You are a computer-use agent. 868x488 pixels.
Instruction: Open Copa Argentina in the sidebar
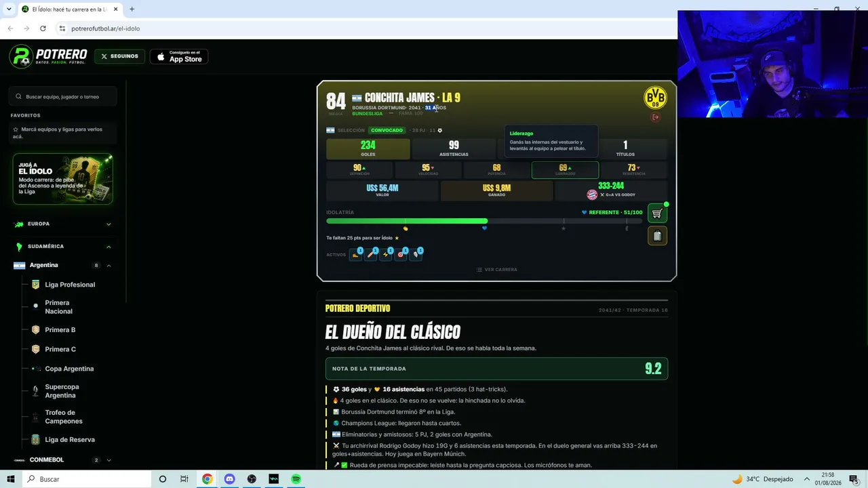coord(69,369)
